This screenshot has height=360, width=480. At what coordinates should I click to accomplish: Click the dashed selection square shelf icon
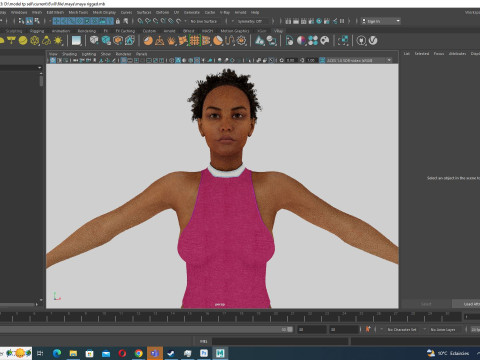click(343, 41)
